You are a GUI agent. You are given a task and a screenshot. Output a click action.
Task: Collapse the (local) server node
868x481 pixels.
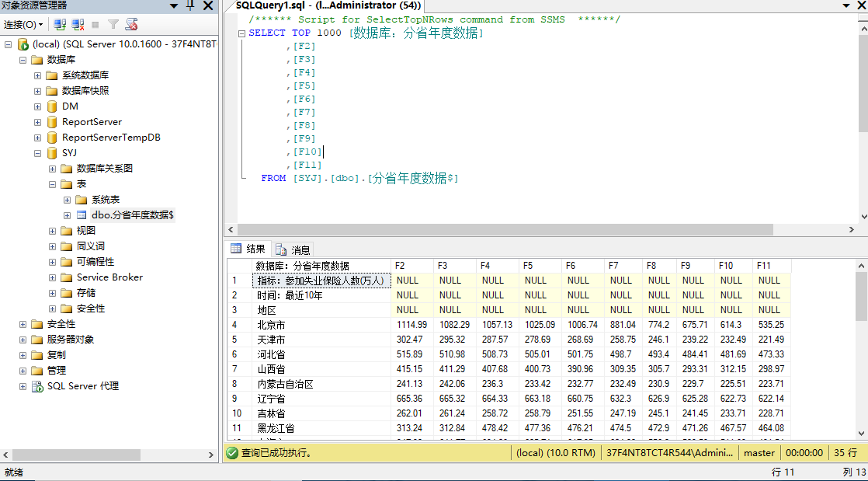8,44
